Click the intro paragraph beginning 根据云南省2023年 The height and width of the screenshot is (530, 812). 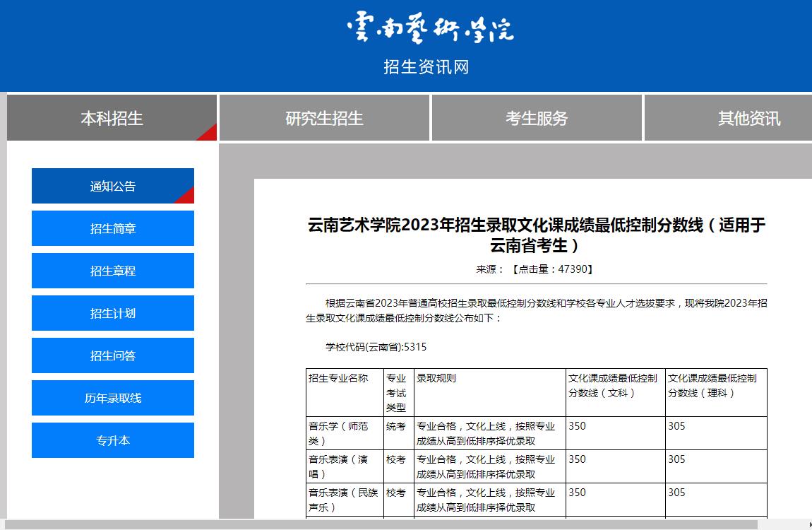pyautogui.click(x=537, y=310)
